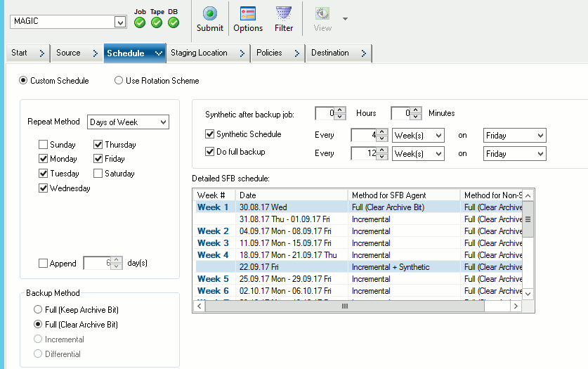
Task: Click the Hours field showing 0
Action: (325, 113)
